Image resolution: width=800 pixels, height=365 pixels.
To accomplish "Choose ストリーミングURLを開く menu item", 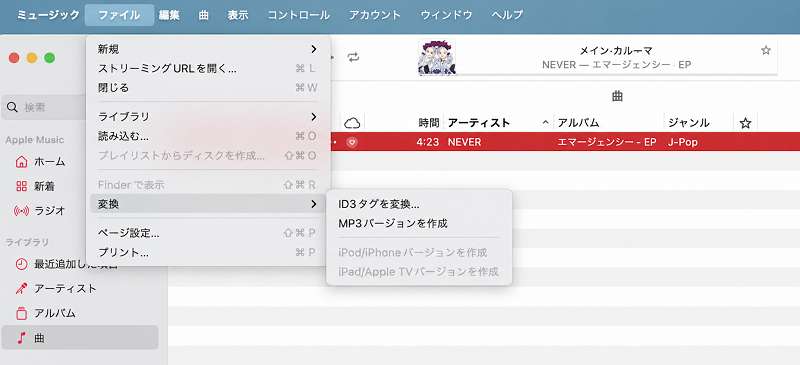I will click(208, 68).
